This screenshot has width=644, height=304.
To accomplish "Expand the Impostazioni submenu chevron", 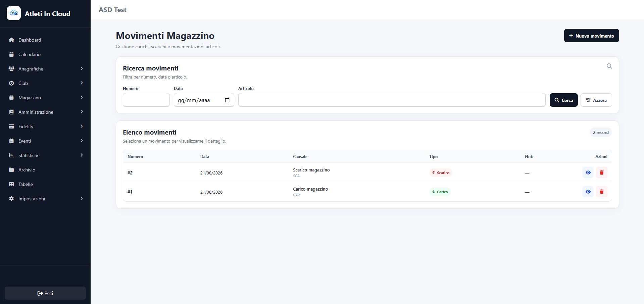I will pyautogui.click(x=82, y=198).
